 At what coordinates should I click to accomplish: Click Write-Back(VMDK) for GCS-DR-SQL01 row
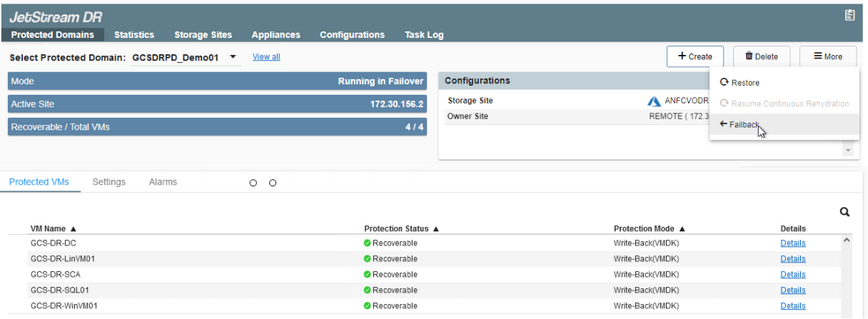point(645,290)
